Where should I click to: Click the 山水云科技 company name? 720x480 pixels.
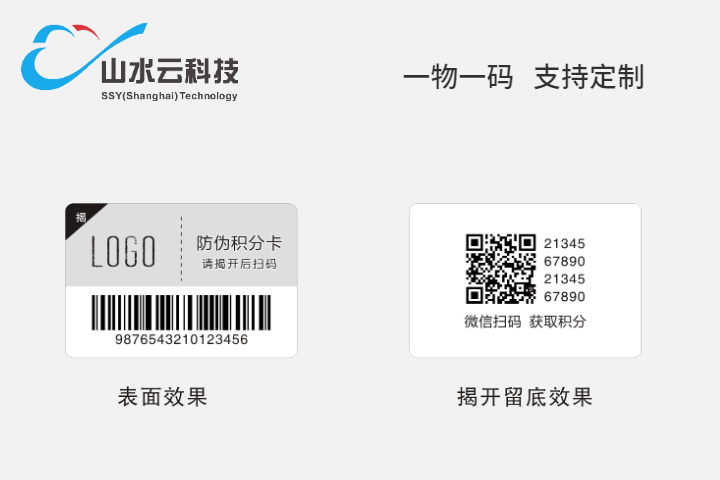coord(170,71)
